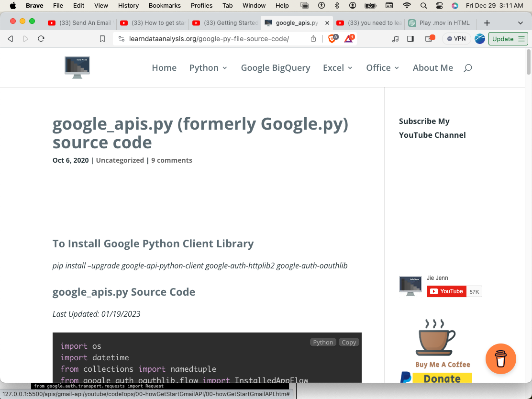The image size is (532, 399).
Task: Click the red YouTube subscribe button
Action: [446, 291]
